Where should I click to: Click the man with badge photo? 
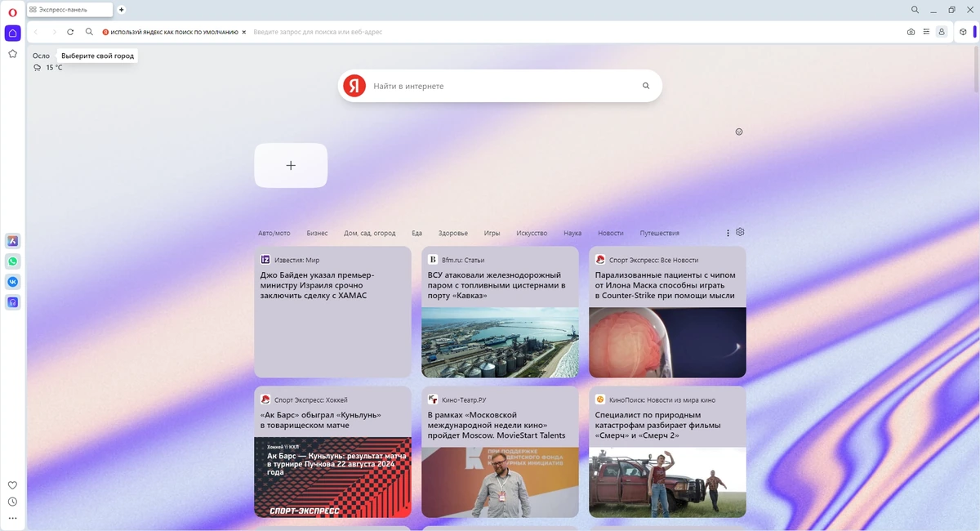pyautogui.click(x=500, y=482)
